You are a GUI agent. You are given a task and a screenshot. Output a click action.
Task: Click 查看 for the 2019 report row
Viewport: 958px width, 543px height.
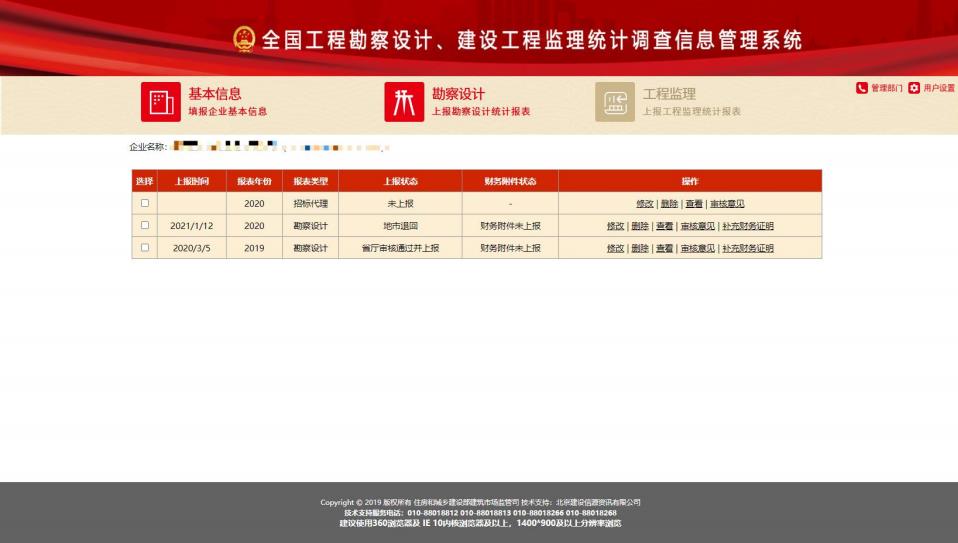click(664, 248)
